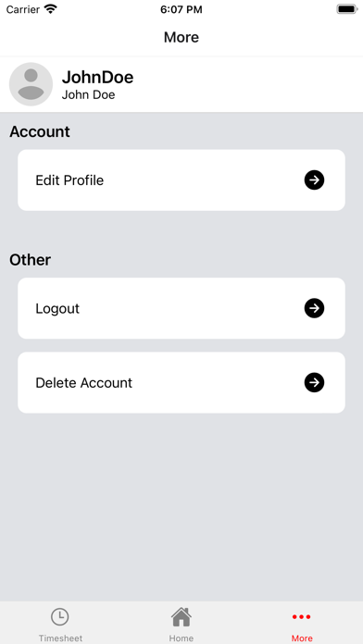Open the Delete Account row
363x644 pixels.
click(x=181, y=383)
